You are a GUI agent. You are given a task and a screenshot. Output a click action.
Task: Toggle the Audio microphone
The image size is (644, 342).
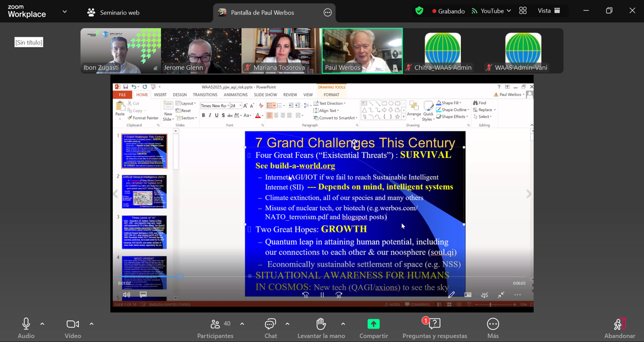pyautogui.click(x=26, y=324)
